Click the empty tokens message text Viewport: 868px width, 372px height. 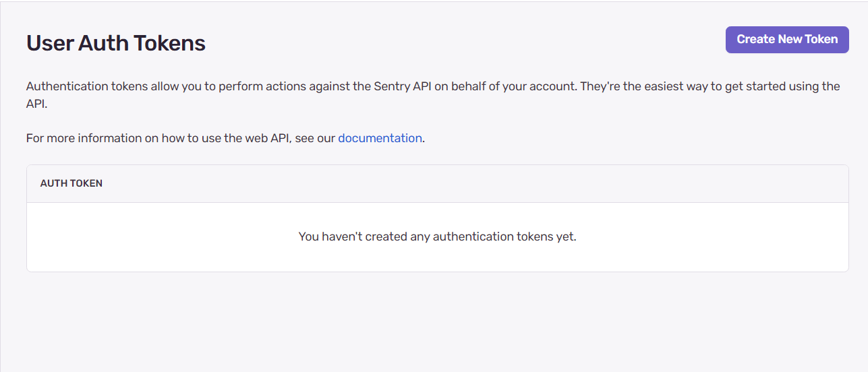(437, 237)
